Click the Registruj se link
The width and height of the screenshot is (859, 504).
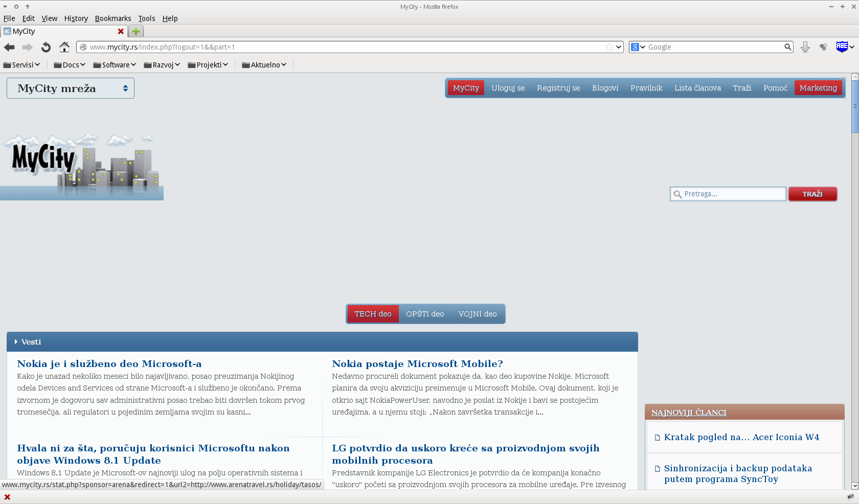click(558, 88)
